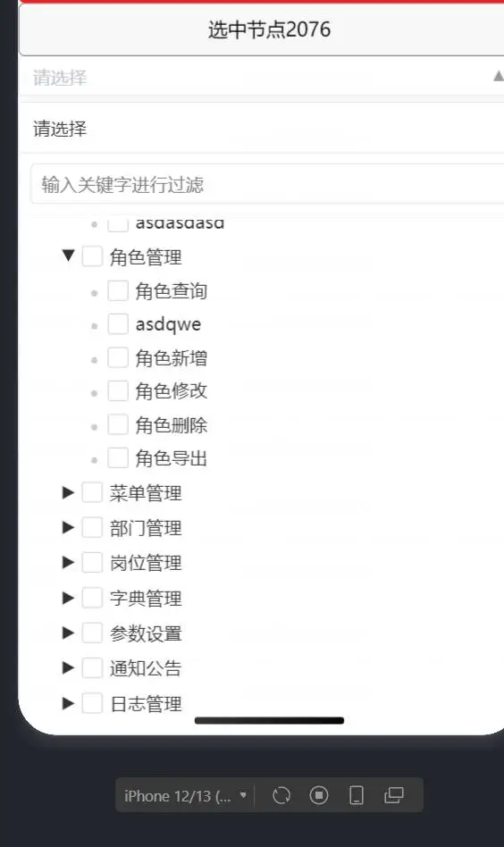Image resolution: width=504 pixels, height=847 pixels.
Task: Check the 字典管理 checkbox
Action: click(x=92, y=598)
